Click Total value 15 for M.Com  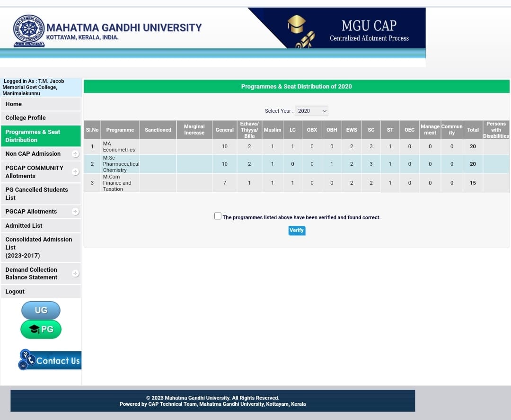pos(473,183)
